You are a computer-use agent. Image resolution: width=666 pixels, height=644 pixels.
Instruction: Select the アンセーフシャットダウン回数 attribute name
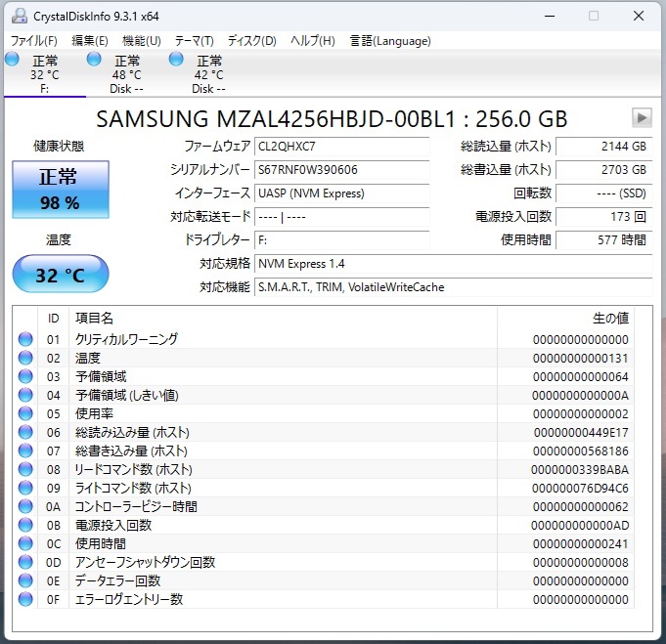coord(146,562)
